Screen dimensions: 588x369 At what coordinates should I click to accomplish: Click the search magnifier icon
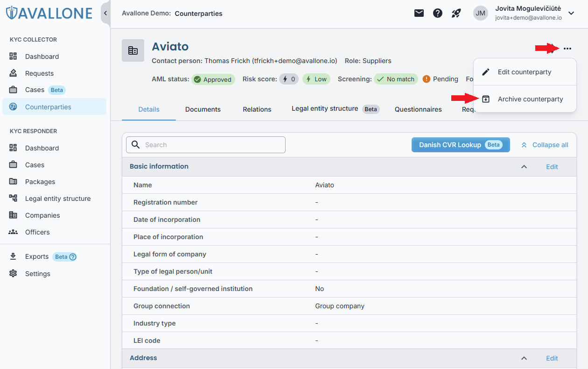[x=136, y=145]
